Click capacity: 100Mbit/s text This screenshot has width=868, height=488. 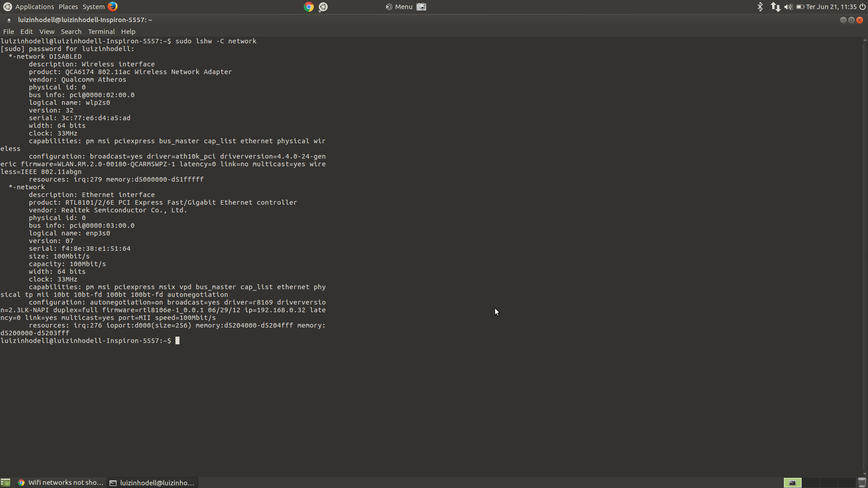67,264
